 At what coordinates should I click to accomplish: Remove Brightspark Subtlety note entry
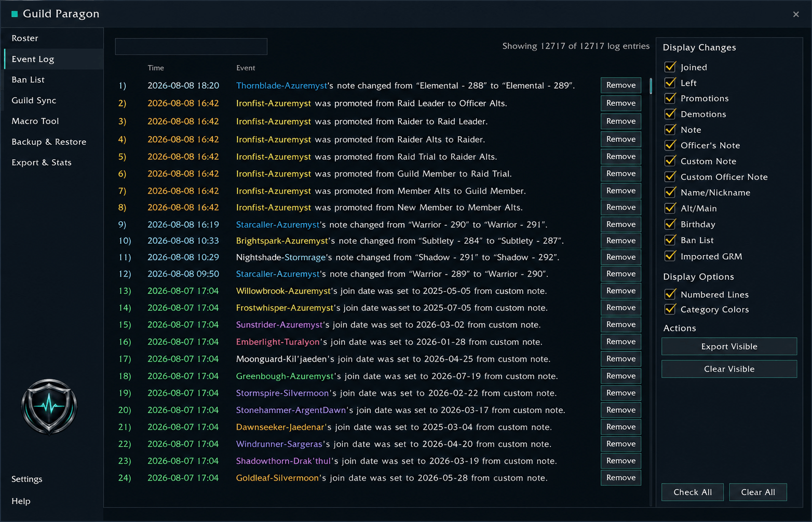coord(621,241)
